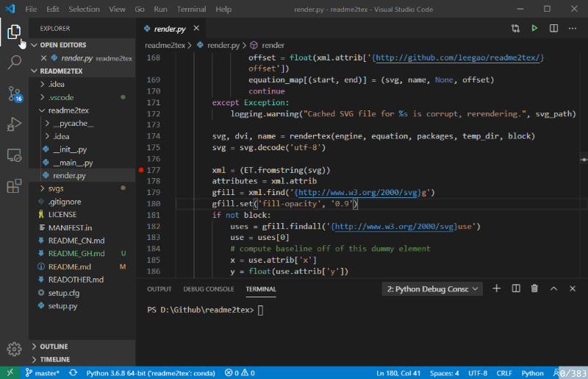This screenshot has height=379, width=588.
Task: Open the Search view in activity bar
Action: 14,62
